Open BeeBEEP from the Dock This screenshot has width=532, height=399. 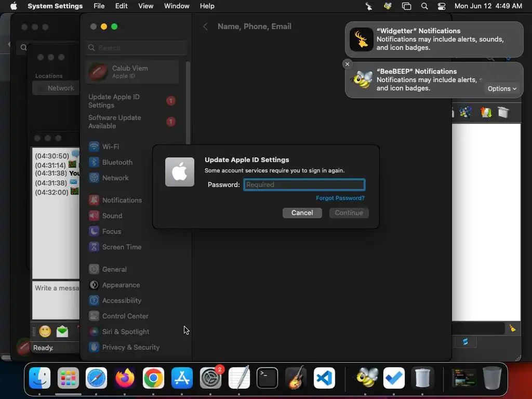(366, 378)
